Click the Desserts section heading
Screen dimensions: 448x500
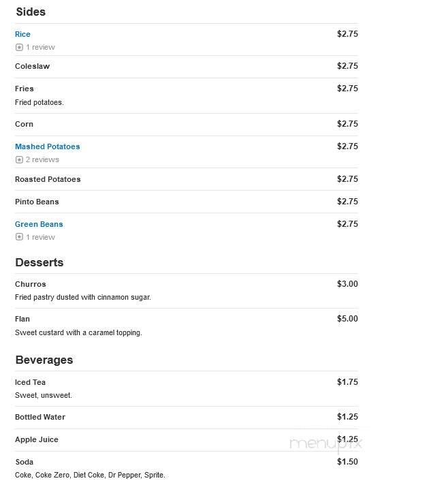click(39, 262)
